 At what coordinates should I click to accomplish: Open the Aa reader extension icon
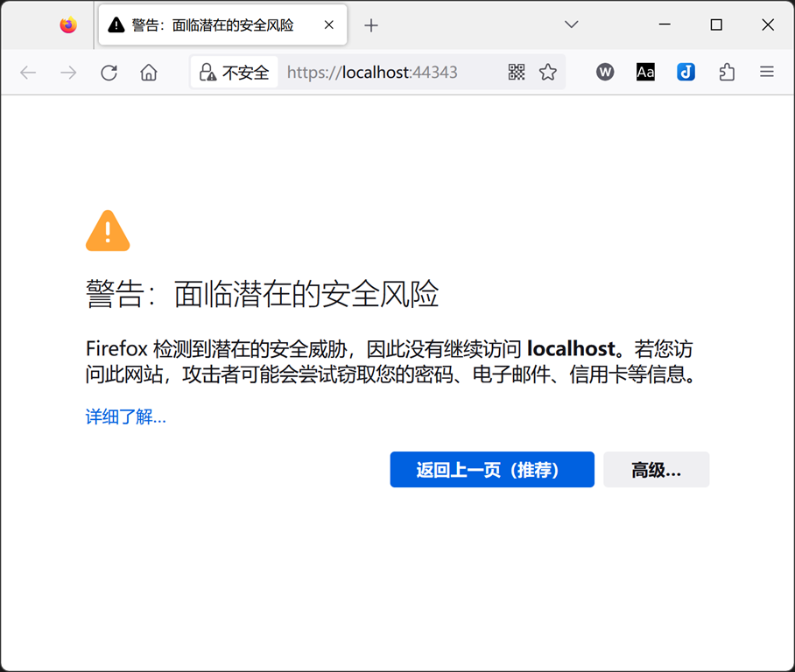(x=645, y=72)
